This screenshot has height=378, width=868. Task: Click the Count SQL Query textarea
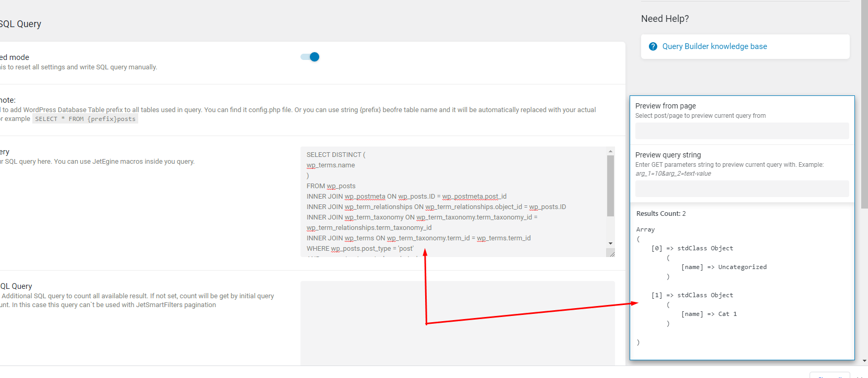pyautogui.click(x=457, y=323)
